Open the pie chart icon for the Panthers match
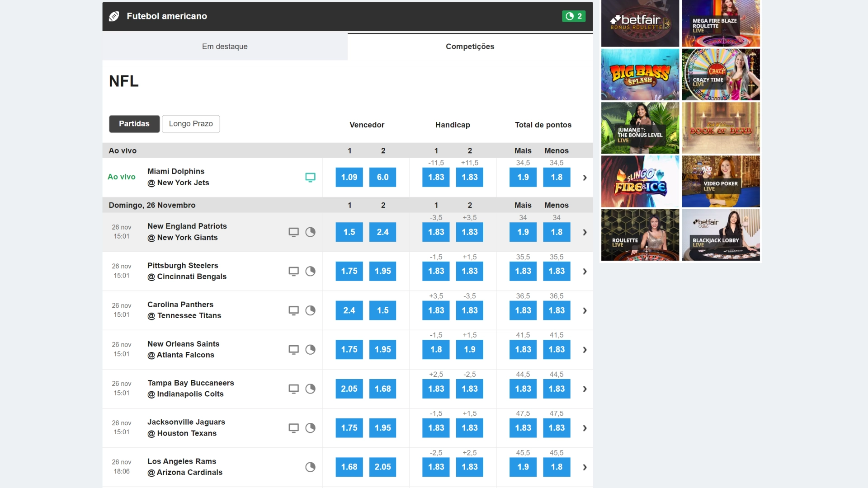 click(311, 310)
